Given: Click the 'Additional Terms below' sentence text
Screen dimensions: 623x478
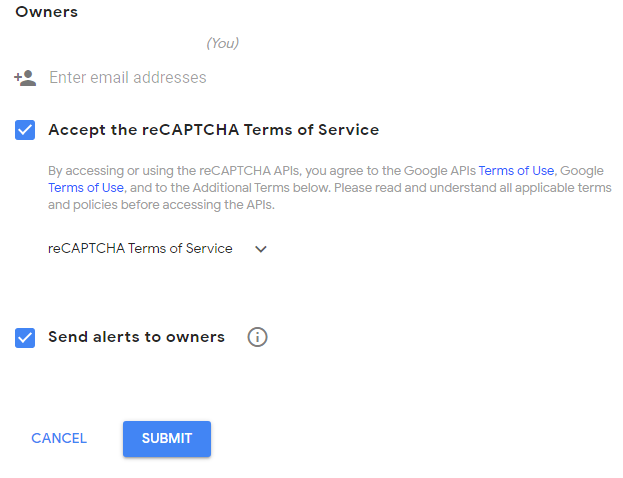Looking at the screenshot, I should click(261, 188).
